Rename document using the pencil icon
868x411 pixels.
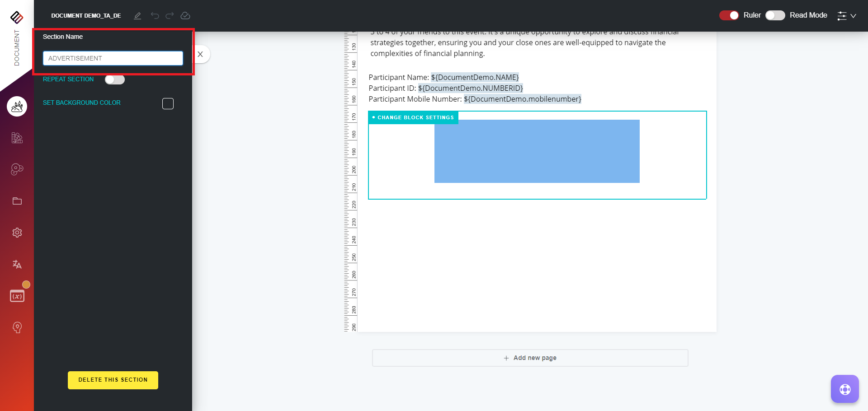click(x=138, y=15)
